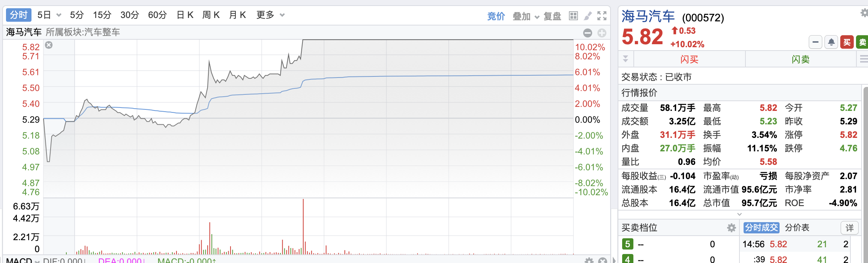Click the stock code (000572)
The width and height of the screenshot is (868, 263).
point(703,18)
